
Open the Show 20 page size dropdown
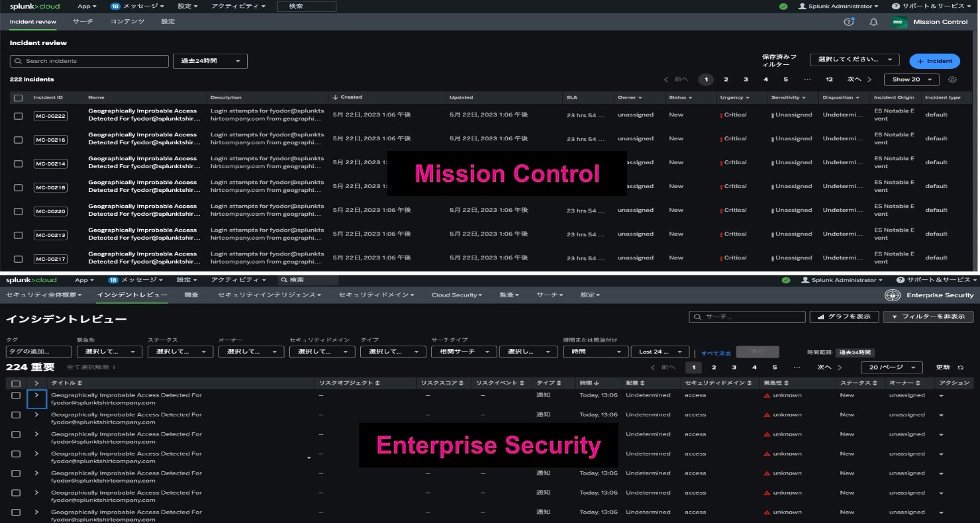[911, 79]
